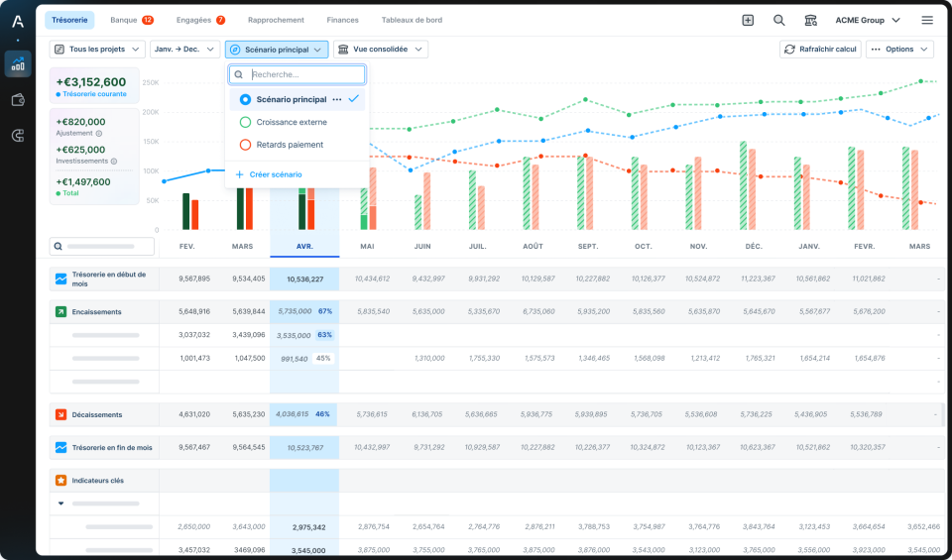Screen dimensions: 952x560
Task: Open global search via the magnifier icon
Action: [x=779, y=20]
